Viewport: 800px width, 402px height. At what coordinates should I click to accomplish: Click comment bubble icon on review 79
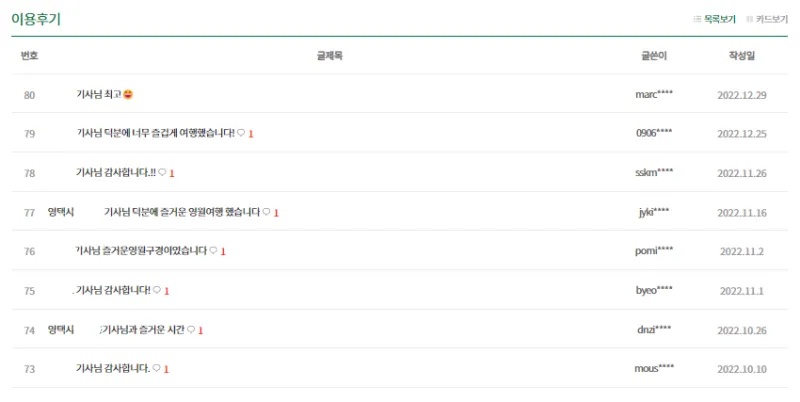coord(241,133)
